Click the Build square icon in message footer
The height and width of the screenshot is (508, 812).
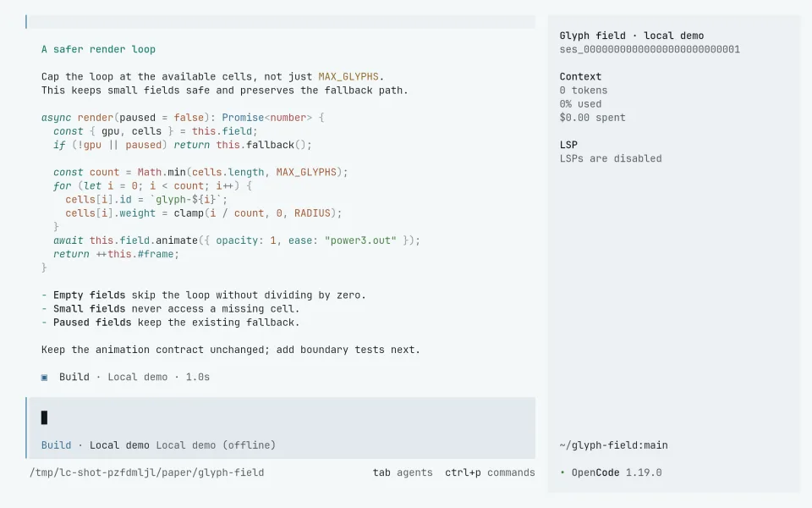coord(45,378)
